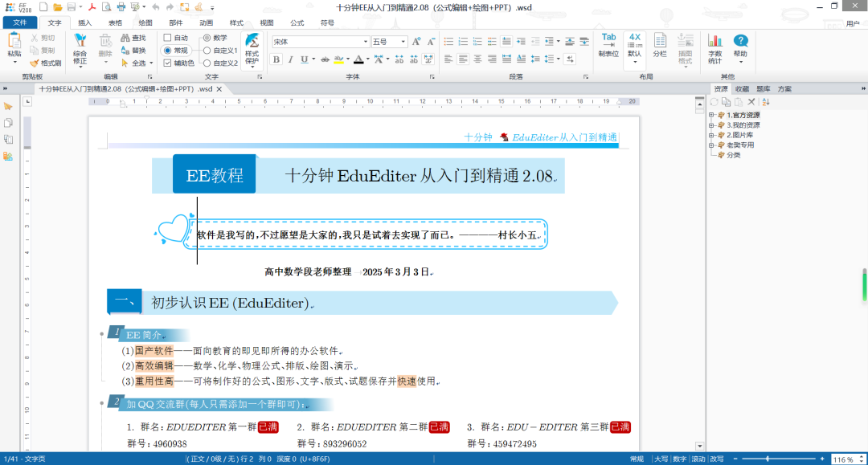This screenshot has height=465, width=868.
Task: Enable the 辅助色 checkbox
Action: [x=168, y=63]
